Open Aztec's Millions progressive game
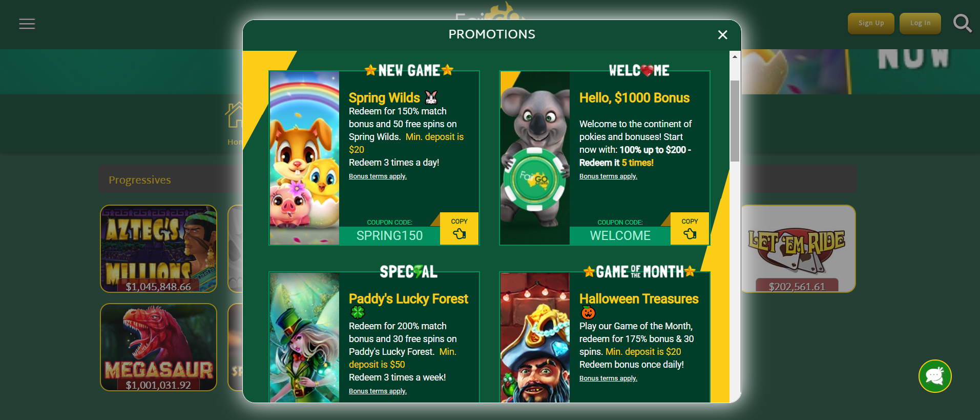Image resolution: width=980 pixels, height=420 pixels. 158,249
